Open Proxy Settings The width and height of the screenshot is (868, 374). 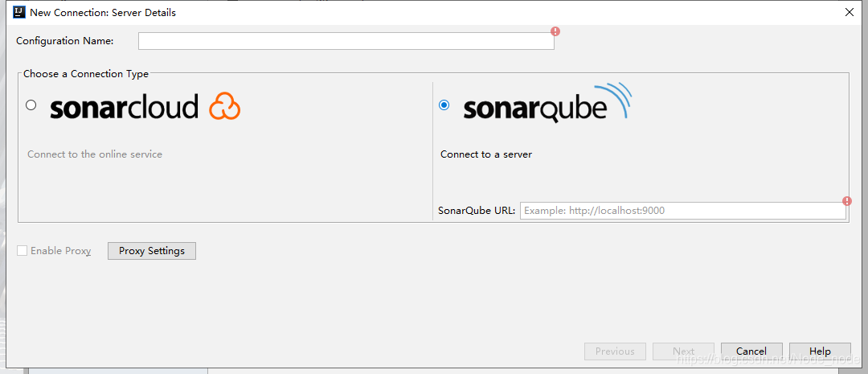pos(152,250)
